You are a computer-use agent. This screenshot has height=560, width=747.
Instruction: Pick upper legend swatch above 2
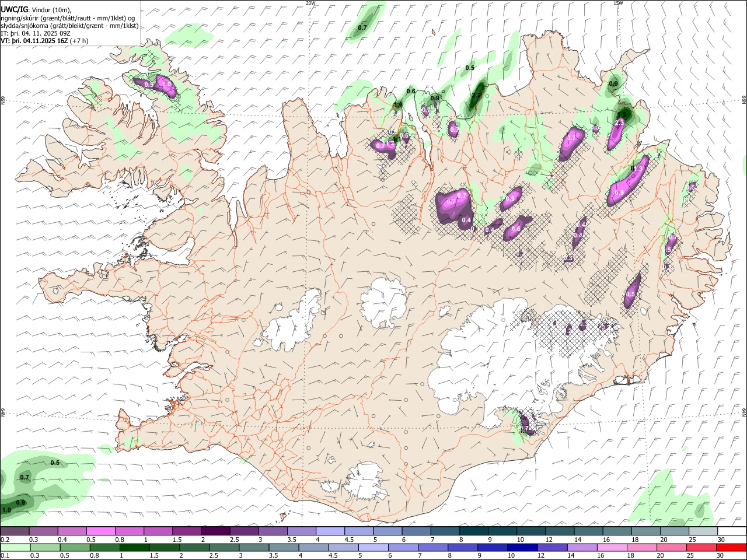point(215,531)
